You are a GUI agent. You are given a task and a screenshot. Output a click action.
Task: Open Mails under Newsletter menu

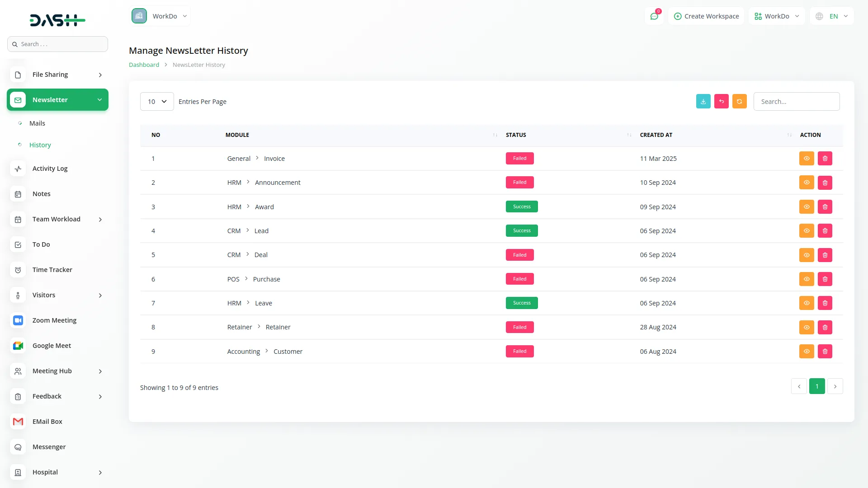point(37,123)
